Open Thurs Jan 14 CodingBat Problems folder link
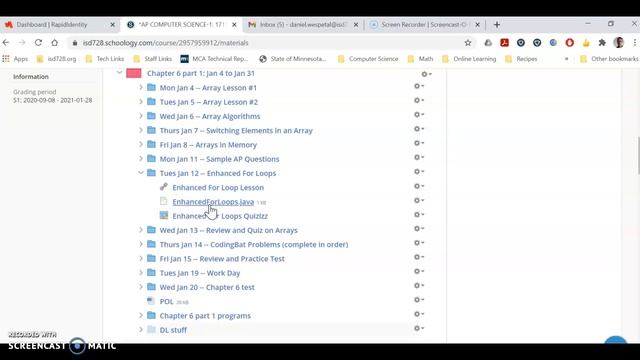 (254, 244)
